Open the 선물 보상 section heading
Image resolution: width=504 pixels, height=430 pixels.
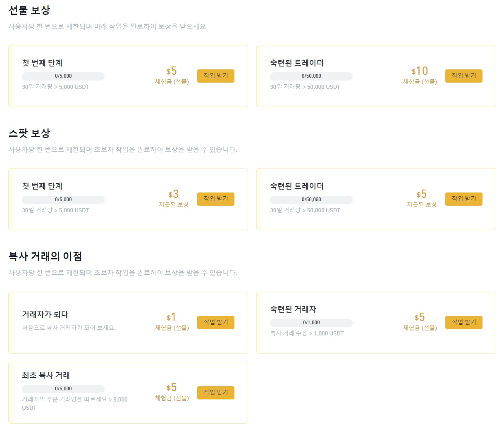(x=29, y=10)
